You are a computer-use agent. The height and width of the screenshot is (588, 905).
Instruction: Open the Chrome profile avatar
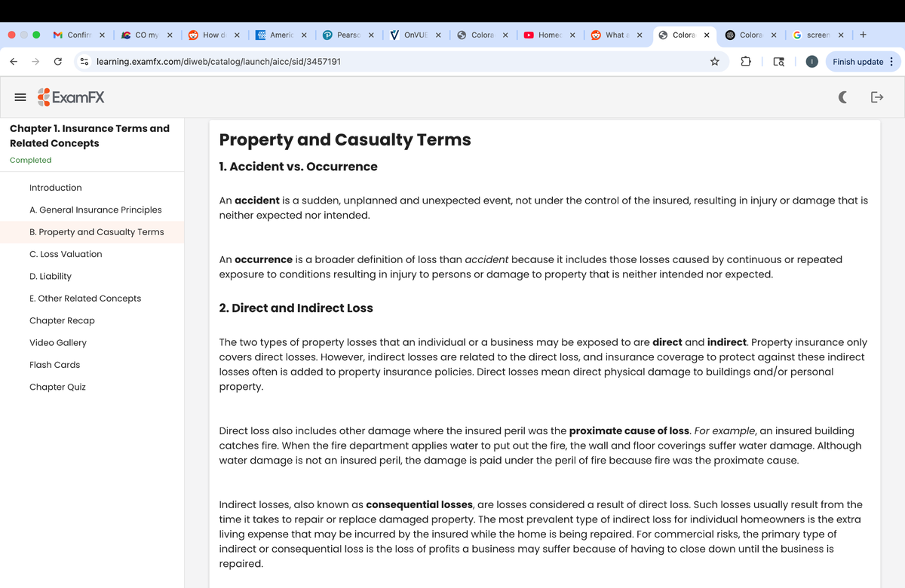(x=811, y=62)
